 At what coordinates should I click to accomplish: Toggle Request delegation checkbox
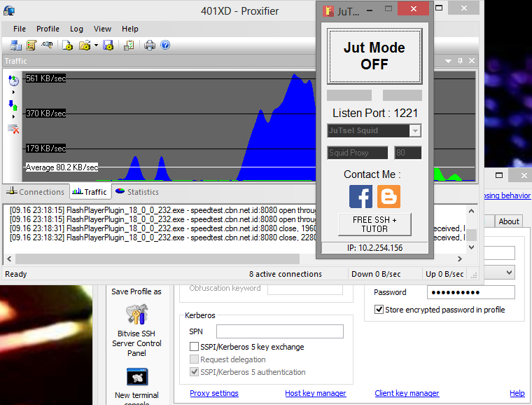coord(194,359)
